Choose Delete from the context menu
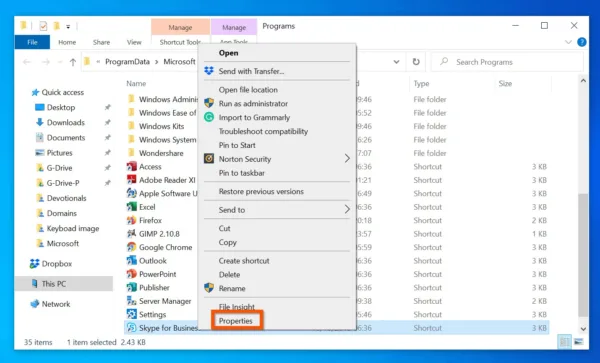 [229, 274]
